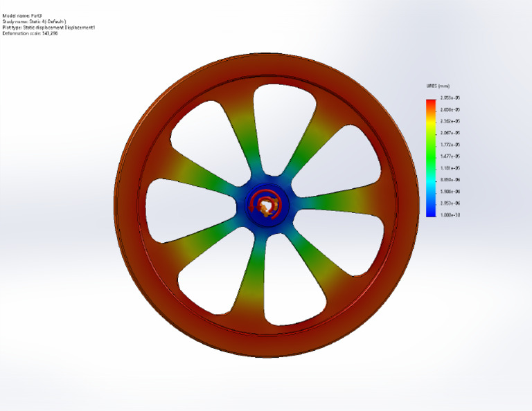Click the red top of the color legend bar
The image size is (532, 411).
point(430,103)
